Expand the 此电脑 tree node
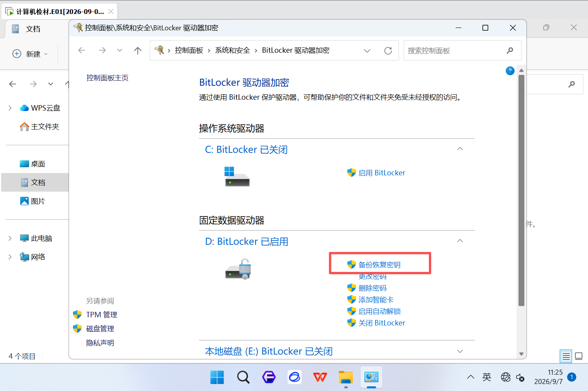588x391 pixels. [10, 238]
